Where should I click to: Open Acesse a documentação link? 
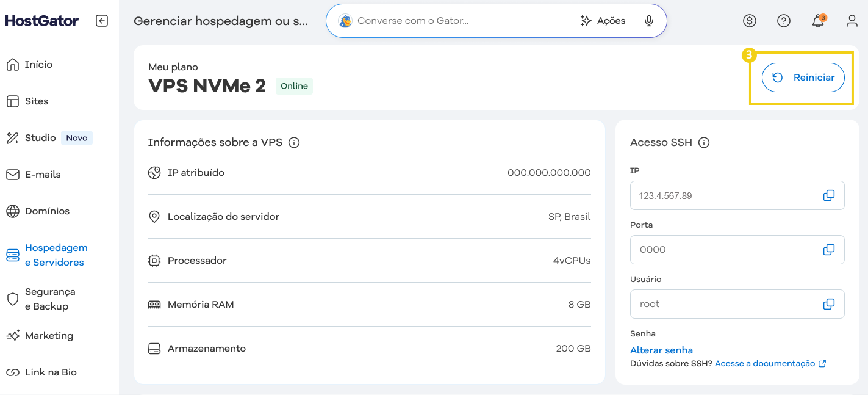(x=765, y=363)
